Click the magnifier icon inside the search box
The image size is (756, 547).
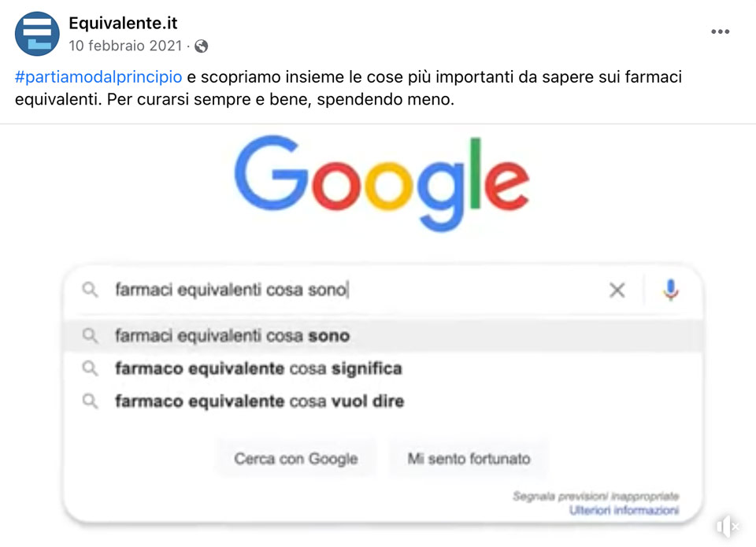(x=91, y=290)
